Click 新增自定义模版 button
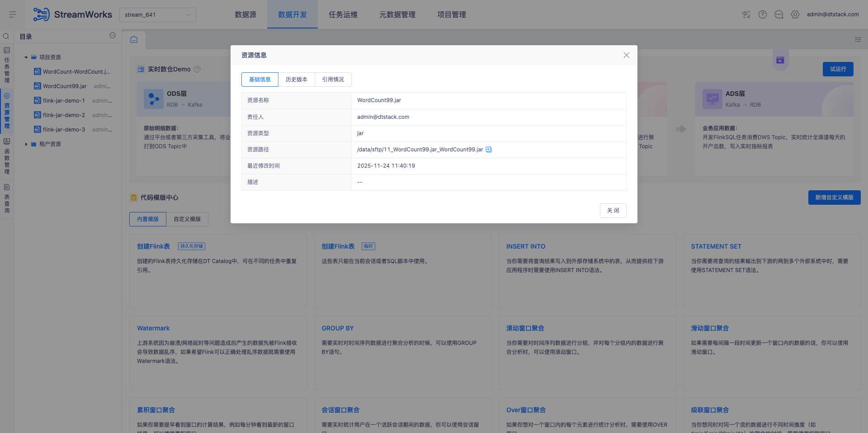The height and width of the screenshot is (433, 868). pos(834,198)
